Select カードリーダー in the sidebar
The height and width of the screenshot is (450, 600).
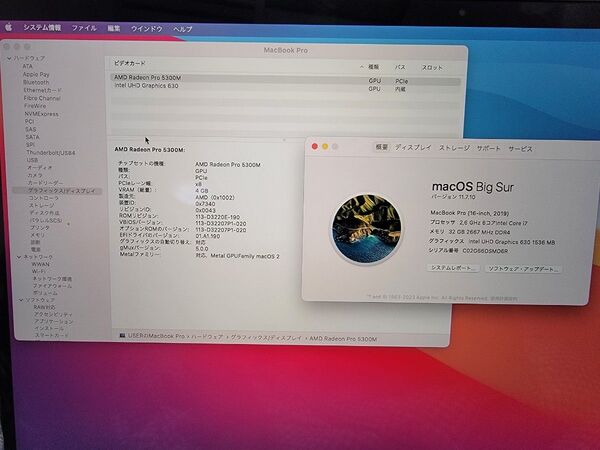[x=45, y=183]
